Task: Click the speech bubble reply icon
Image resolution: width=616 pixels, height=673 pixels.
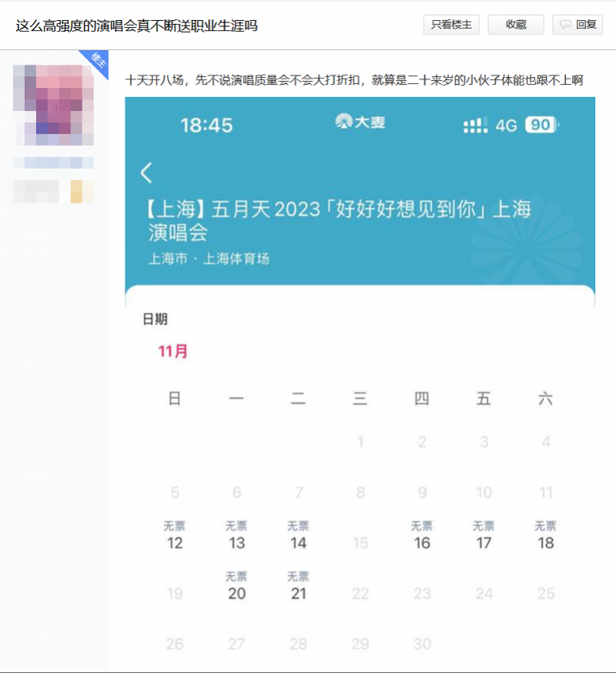Action: (565, 25)
